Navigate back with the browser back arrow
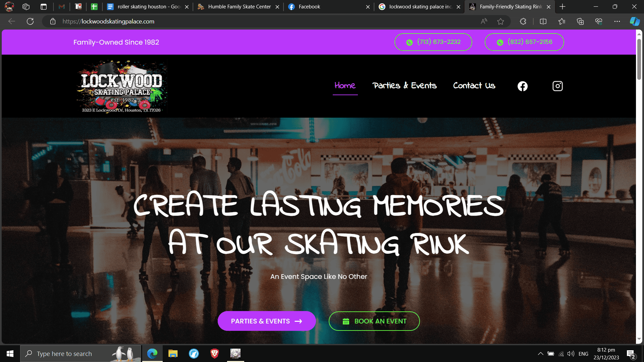The height and width of the screenshot is (362, 644). pyautogui.click(x=12, y=21)
